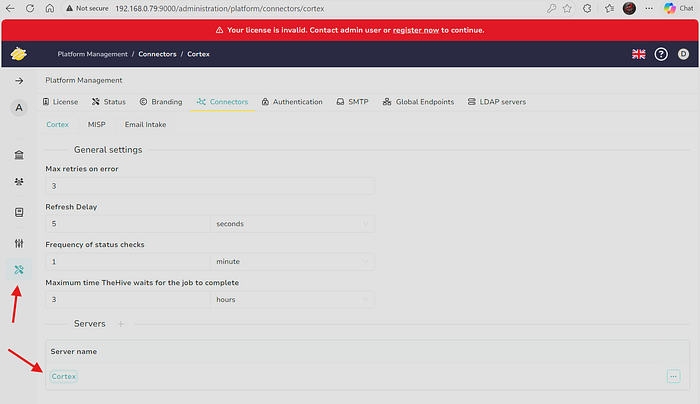
Task: Click TheHive bee logo
Action: [x=19, y=54]
